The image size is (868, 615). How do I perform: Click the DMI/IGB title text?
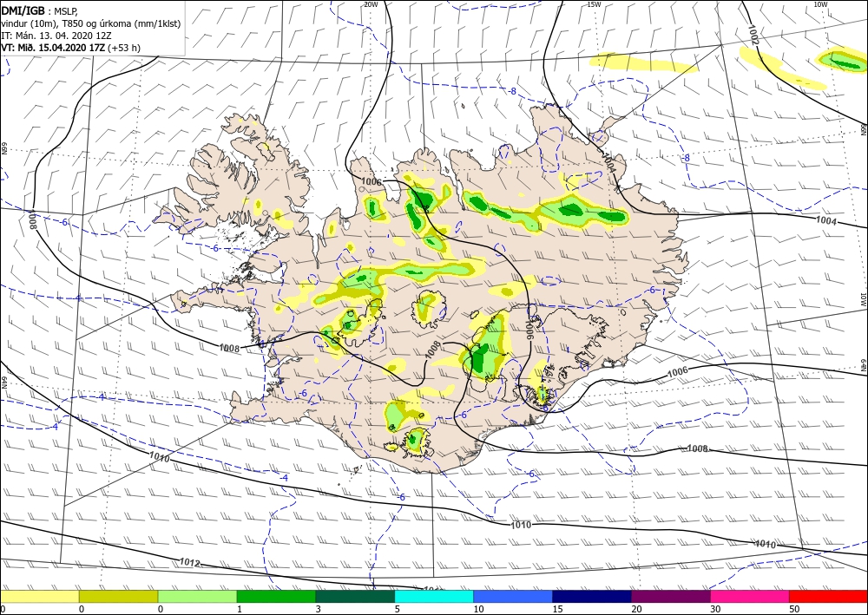[23, 10]
